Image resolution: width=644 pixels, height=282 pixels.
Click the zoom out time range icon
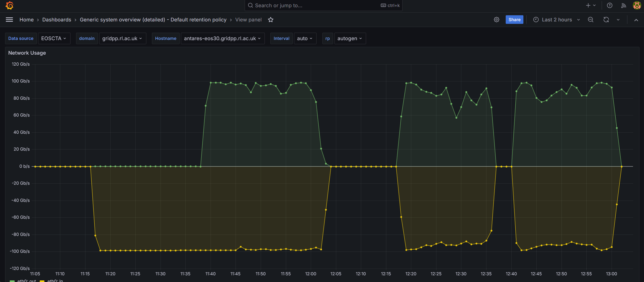(591, 20)
